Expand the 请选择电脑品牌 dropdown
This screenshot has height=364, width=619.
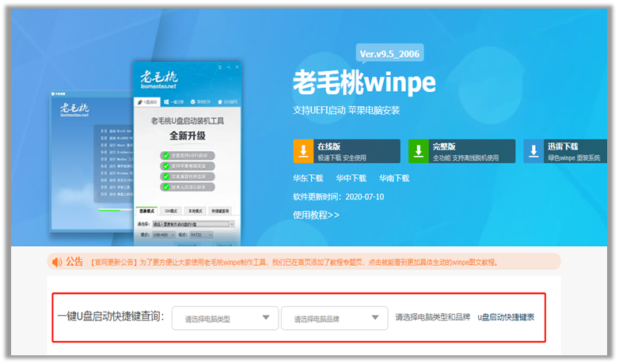(334, 318)
